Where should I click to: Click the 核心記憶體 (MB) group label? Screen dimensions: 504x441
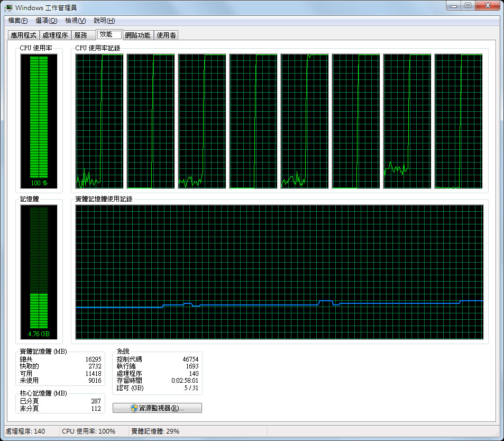point(43,393)
